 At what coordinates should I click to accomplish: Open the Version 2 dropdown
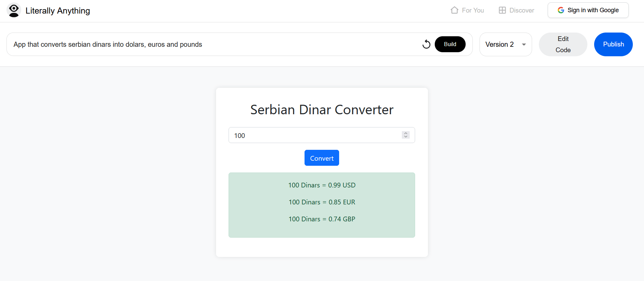(x=500, y=44)
